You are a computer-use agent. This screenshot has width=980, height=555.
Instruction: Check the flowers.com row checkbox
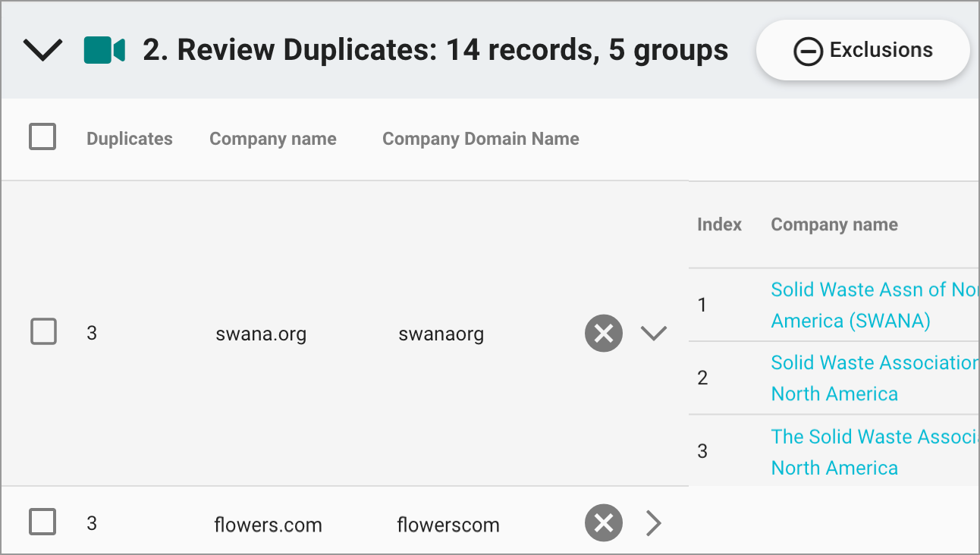(43, 522)
